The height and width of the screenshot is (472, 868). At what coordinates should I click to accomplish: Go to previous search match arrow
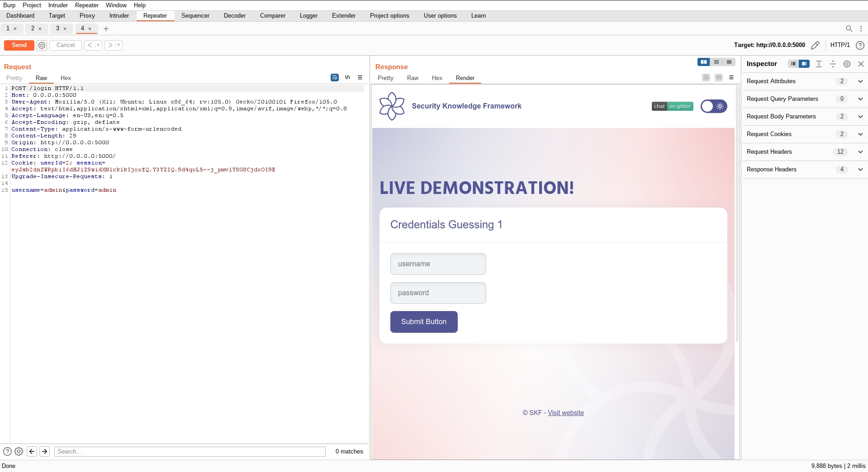(32, 451)
